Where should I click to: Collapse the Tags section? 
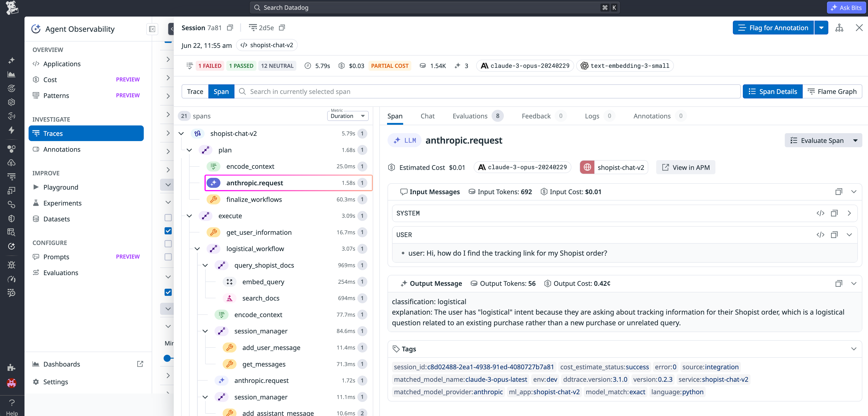click(x=853, y=349)
